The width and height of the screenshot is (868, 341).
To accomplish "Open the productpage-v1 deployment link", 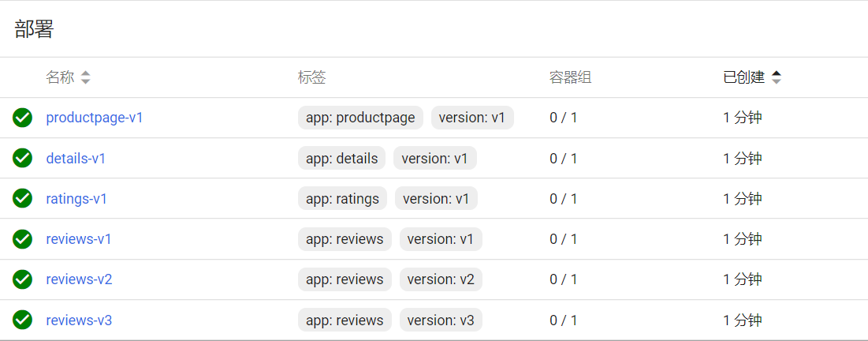I will [x=95, y=118].
